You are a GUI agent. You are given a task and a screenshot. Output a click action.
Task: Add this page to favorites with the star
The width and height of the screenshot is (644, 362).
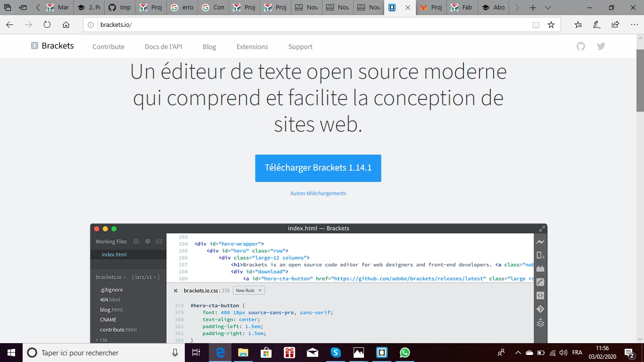pyautogui.click(x=551, y=25)
